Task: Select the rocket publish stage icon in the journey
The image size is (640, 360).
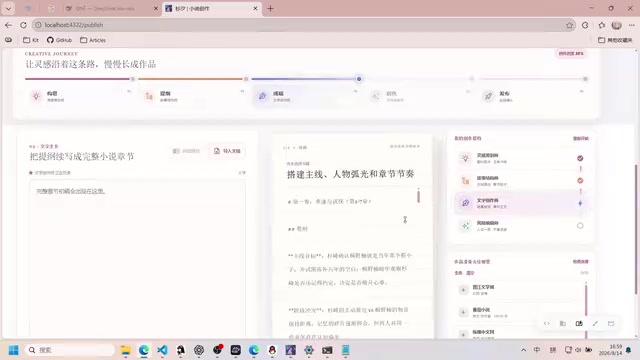Action: pos(489,96)
